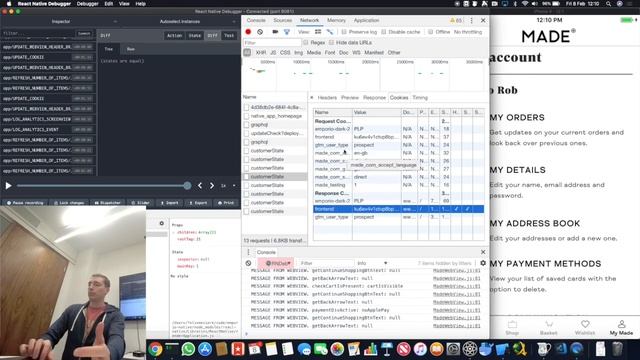Toggle the network filter funnel icon
This screenshot has width=640, height=360.
287,32
